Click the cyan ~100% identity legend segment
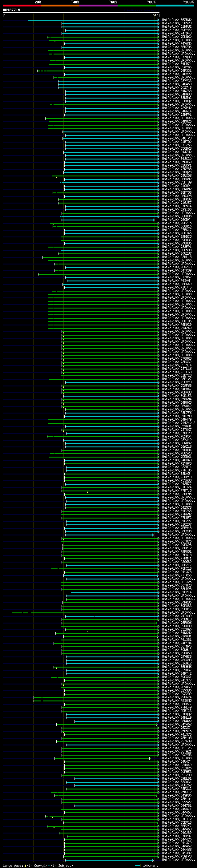The height and width of the screenshot is (868, 197). (x=175, y=6)
